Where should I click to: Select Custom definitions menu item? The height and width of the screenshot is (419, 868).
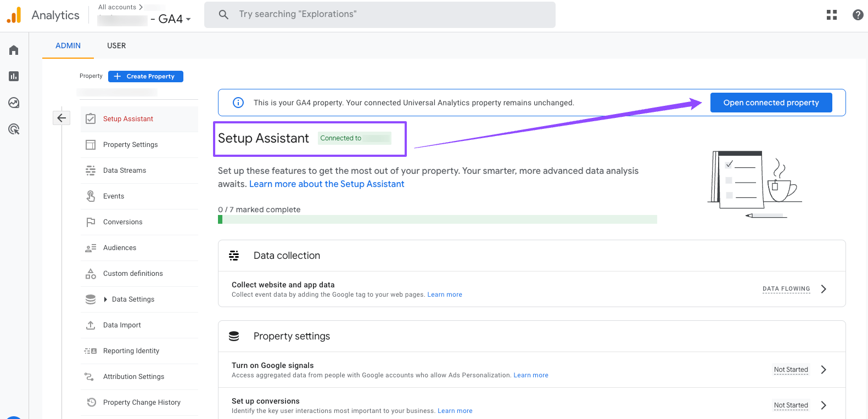tap(139, 274)
